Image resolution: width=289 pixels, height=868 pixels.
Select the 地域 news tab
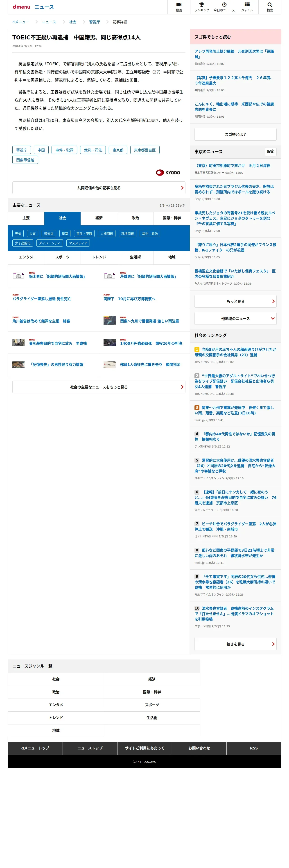click(x=172, y=257)
